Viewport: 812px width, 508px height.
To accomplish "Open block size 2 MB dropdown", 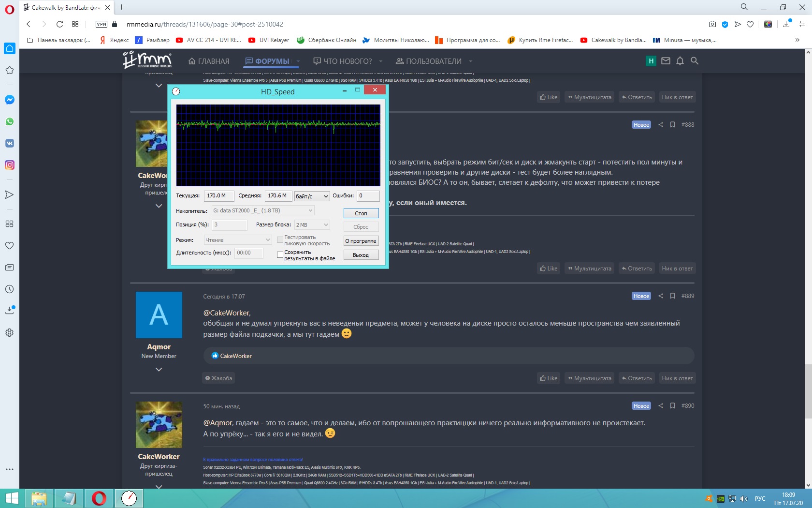I will point(312,225).
